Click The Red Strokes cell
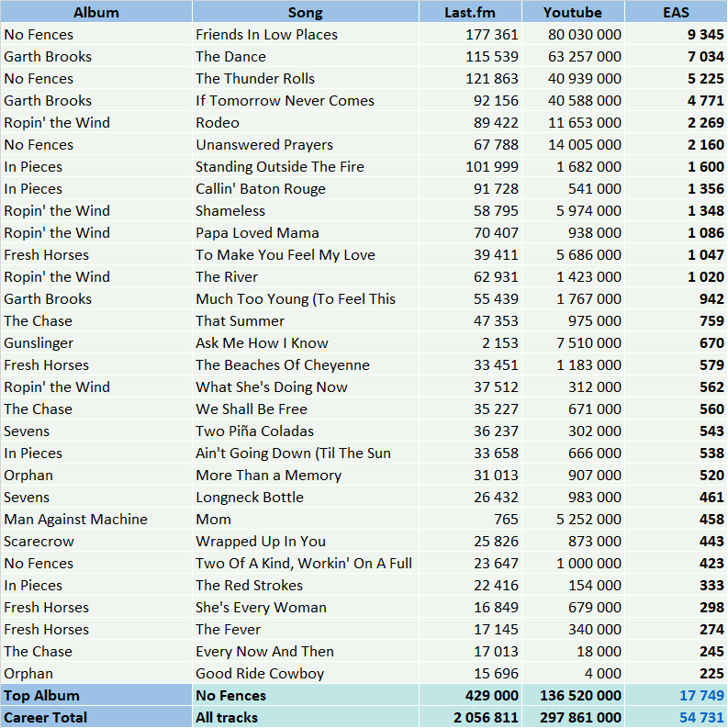The width and height of the screenshot is (728, 728). (306, 586)
